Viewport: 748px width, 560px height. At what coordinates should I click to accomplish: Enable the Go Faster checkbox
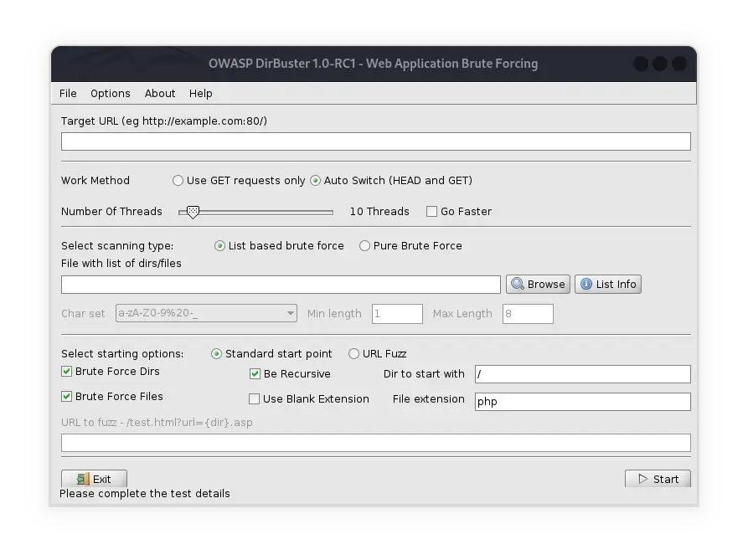[432, 212]
